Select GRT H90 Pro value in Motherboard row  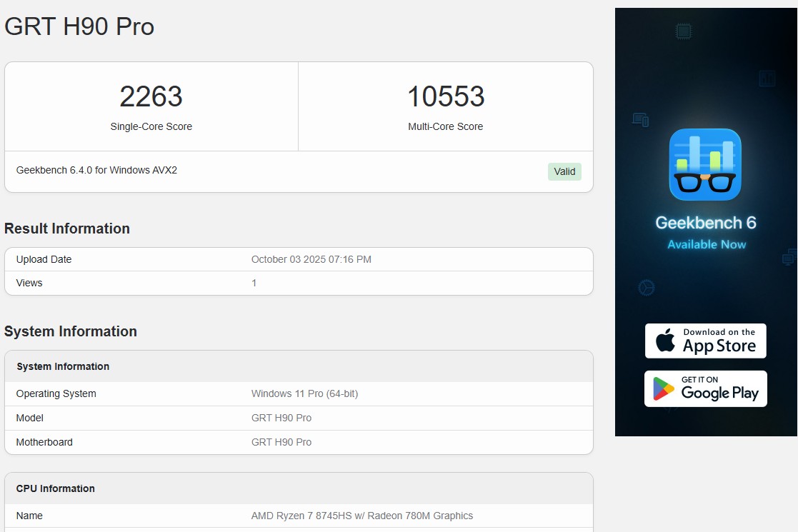(281, 443)
